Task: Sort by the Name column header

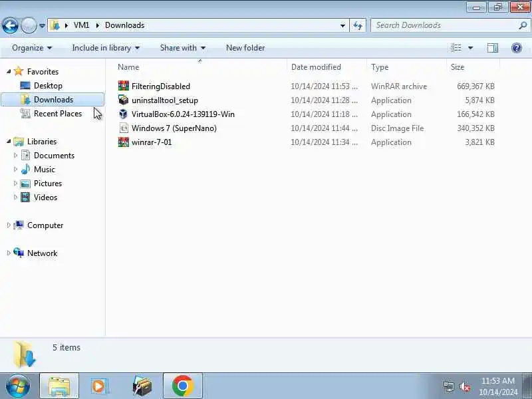Action: 200,67
